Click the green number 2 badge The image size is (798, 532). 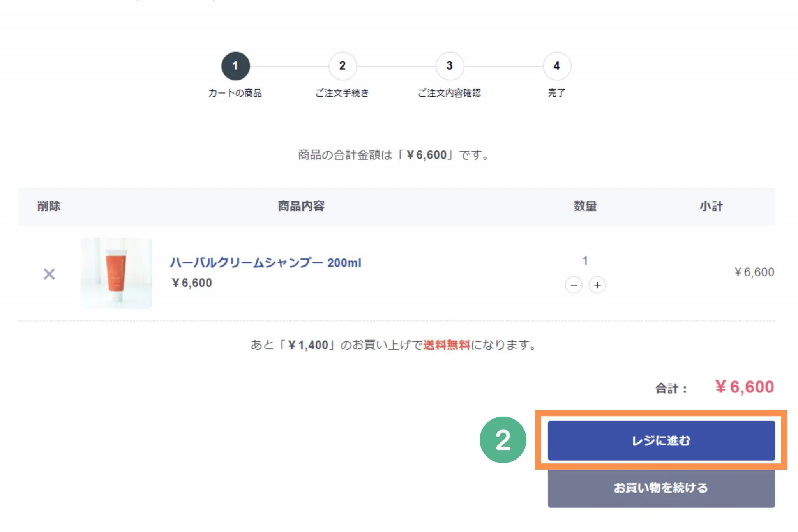503,440
